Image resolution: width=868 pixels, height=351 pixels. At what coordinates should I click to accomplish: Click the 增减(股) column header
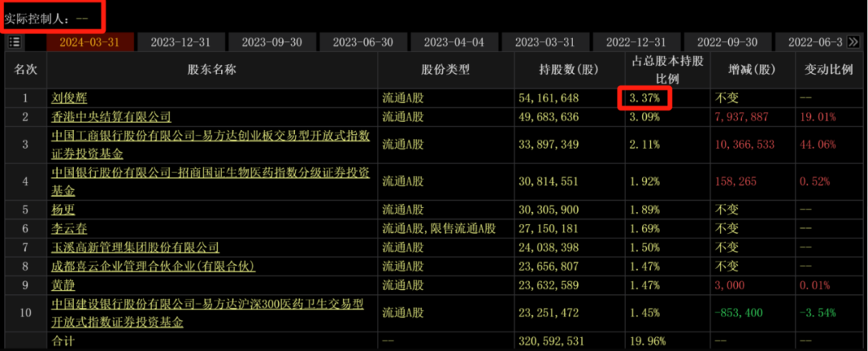751,70
